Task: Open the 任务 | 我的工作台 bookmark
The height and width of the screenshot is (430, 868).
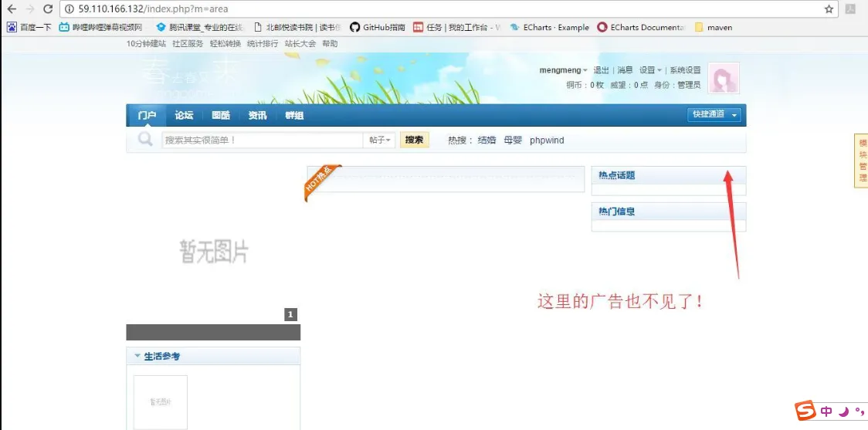Action: pos(457,27)
